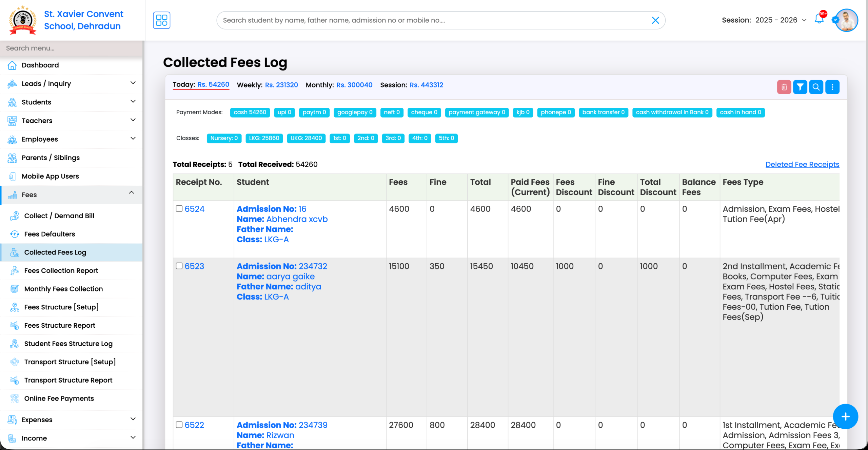Open the Deleted Fee Receipts link

tap(802, 164)
